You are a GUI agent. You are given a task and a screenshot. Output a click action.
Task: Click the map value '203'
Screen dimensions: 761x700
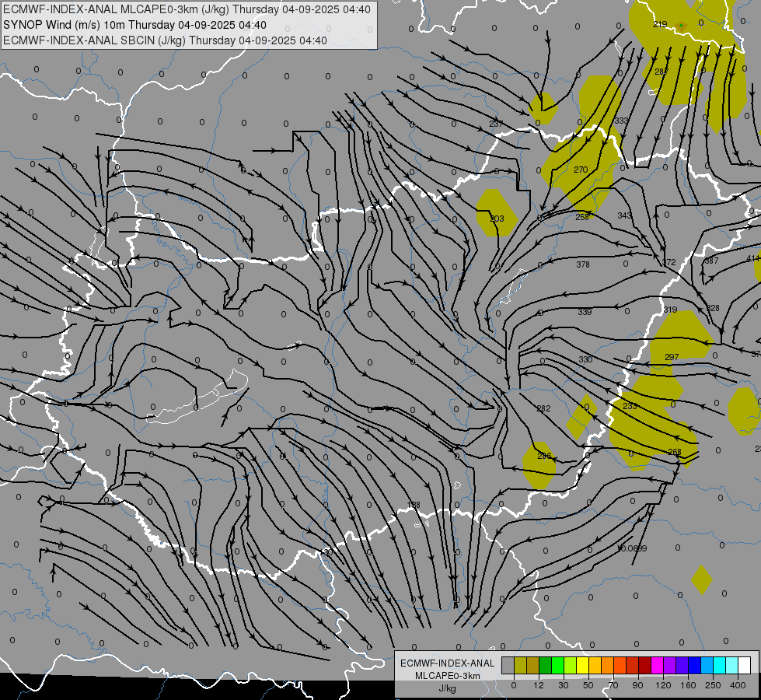[497, 219]
